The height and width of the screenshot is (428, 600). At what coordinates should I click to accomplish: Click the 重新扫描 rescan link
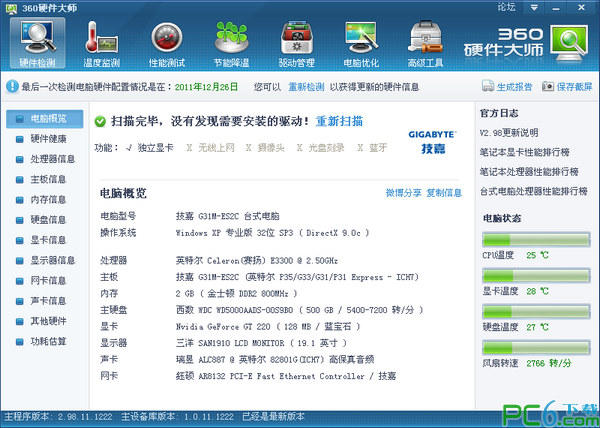pyautogui.click(x=339, y=121)
